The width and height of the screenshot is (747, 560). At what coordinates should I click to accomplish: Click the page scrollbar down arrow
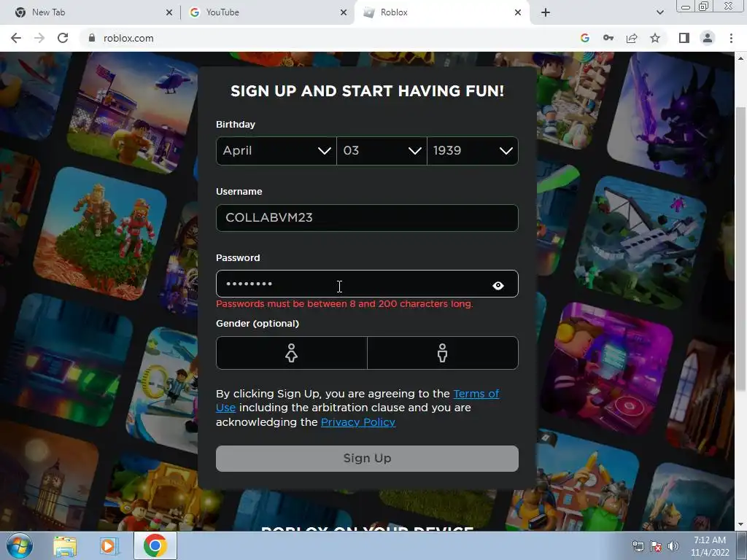pyautogui.click(x=740, y=525)
